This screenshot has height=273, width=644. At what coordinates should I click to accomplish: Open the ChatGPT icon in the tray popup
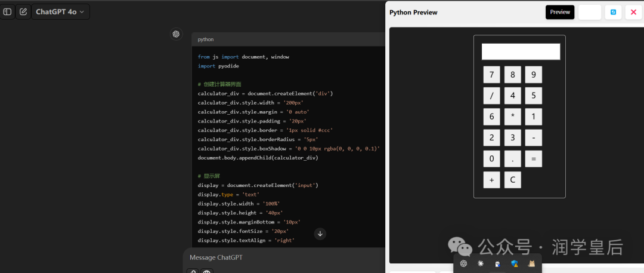tap(464, 263)
